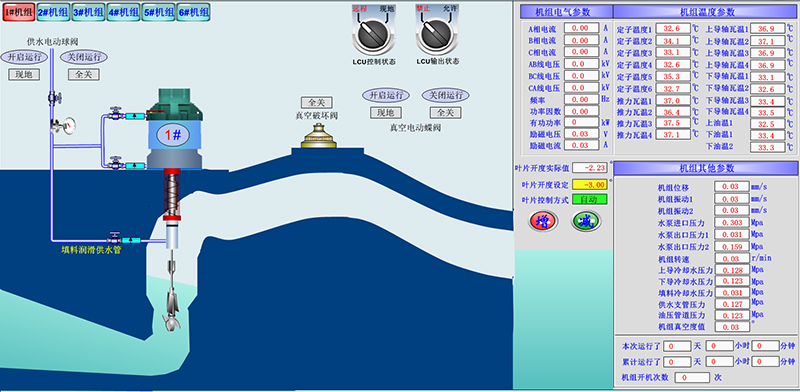Click the 供水支管压力 value 0.127
The width and height of the screenshot is (800, 392).
click(732, 304)
